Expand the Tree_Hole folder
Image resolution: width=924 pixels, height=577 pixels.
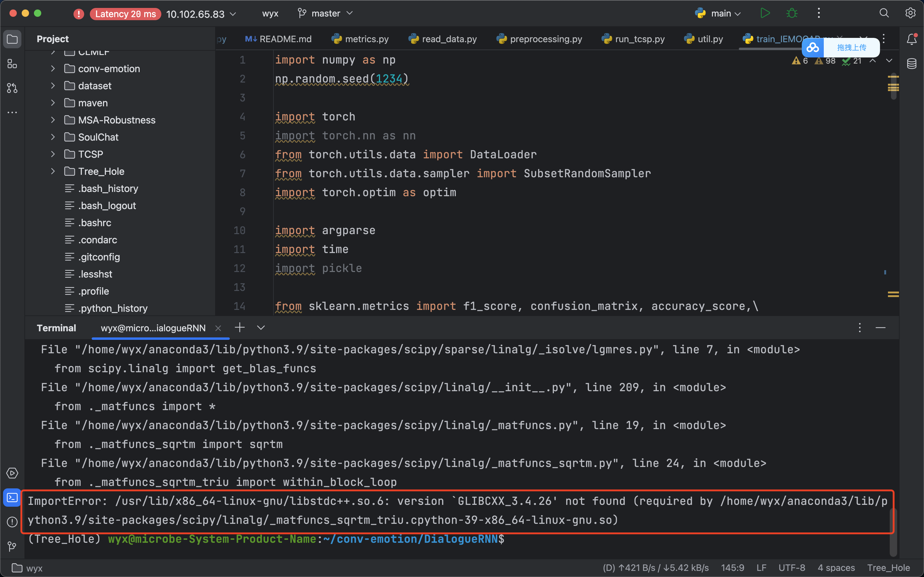pos(53,171)
